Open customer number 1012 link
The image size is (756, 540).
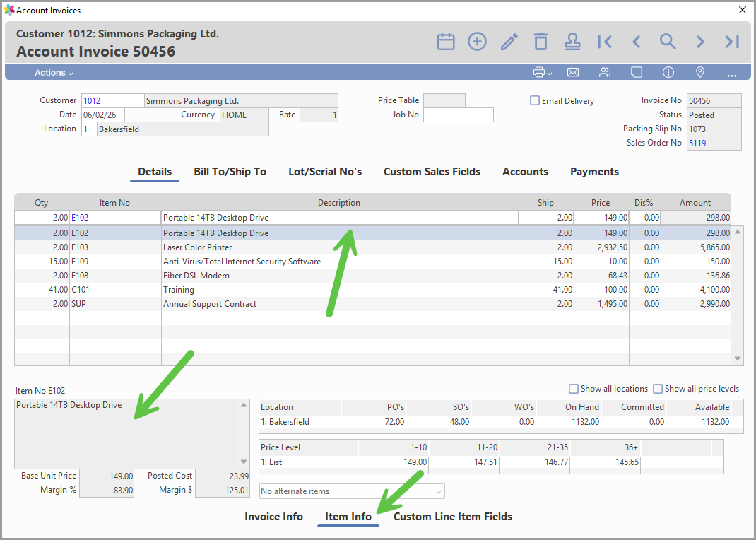[x=92, y=101]
